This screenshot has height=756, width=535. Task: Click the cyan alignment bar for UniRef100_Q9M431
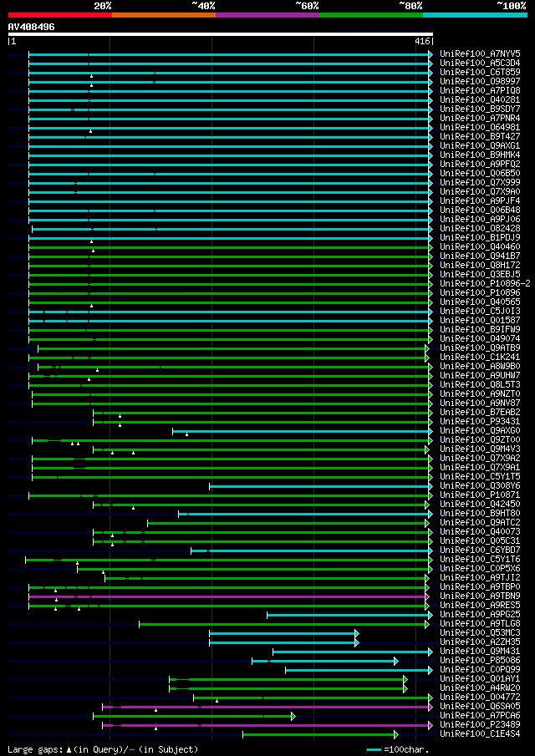coord(352,652)
